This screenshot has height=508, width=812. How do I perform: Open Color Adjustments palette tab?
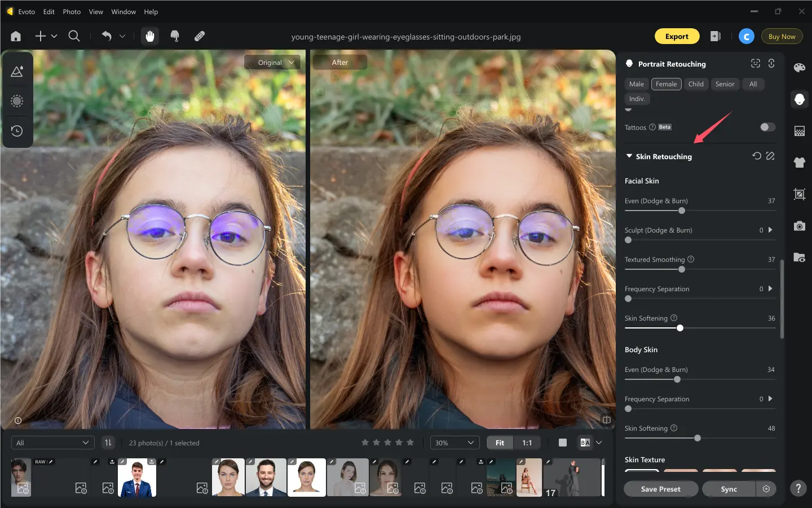[x=800, y=68]
